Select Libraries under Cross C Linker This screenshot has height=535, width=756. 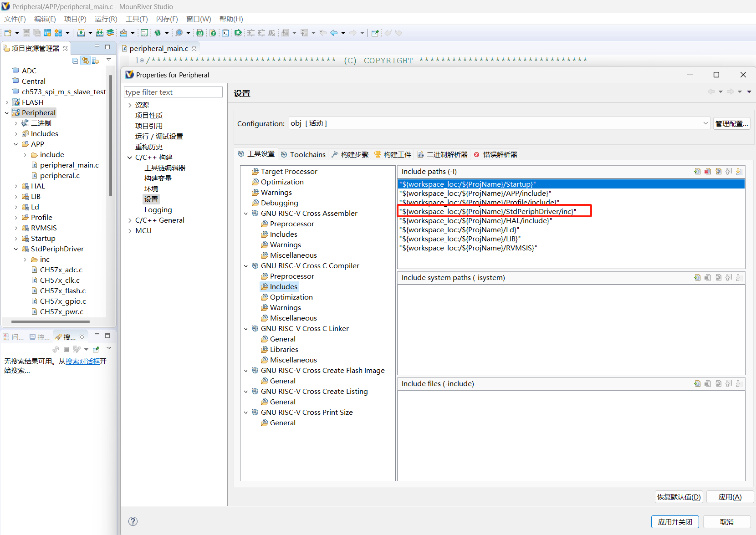[284, 350]
